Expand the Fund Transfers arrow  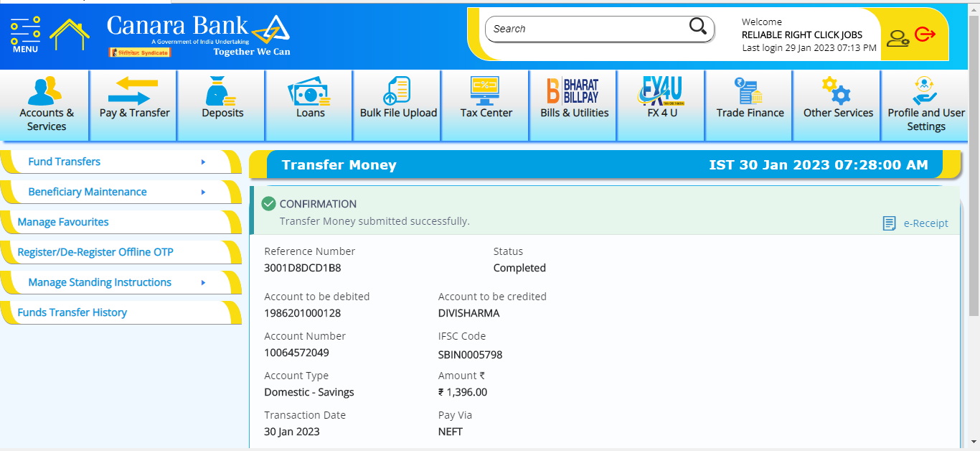204,162
